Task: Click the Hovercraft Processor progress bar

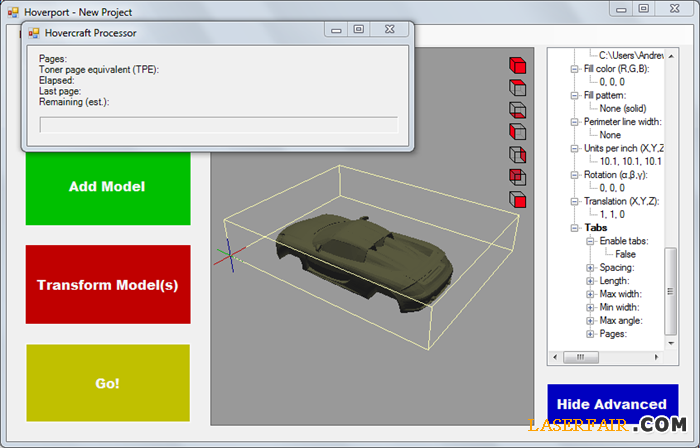Action: point(218,125)
